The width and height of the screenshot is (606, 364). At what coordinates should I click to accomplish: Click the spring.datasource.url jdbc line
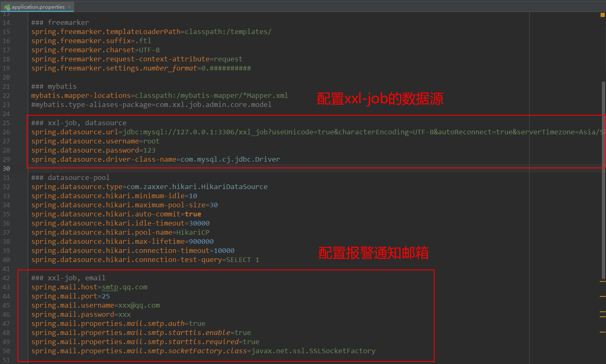coord(318,132)
